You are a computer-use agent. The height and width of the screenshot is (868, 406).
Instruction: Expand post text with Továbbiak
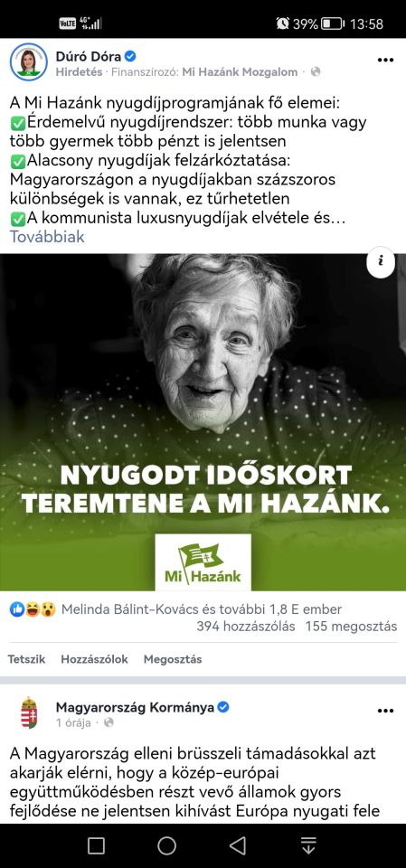(47, 237)
